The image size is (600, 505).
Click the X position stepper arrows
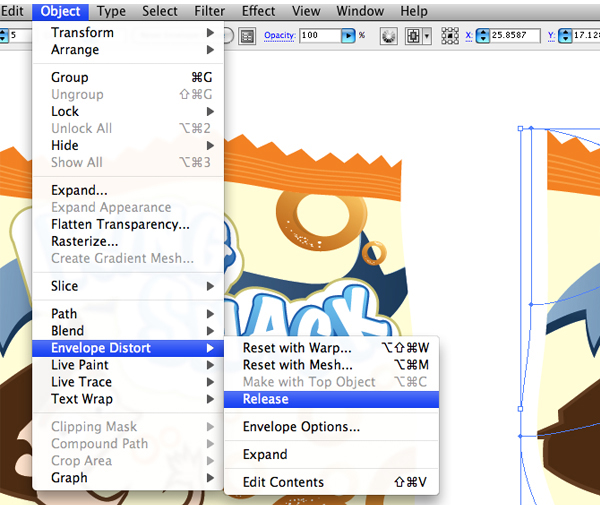482,35
